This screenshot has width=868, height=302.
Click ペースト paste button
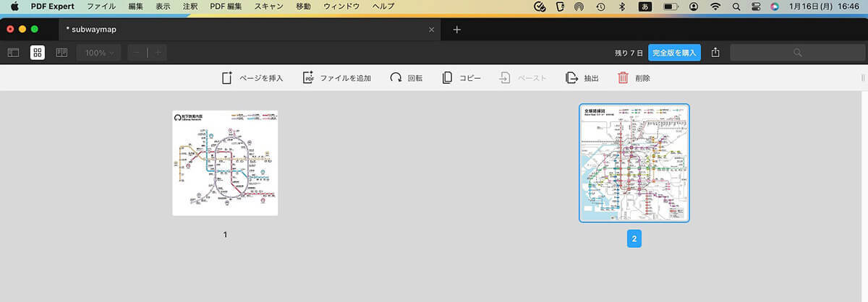coord(523,78)
